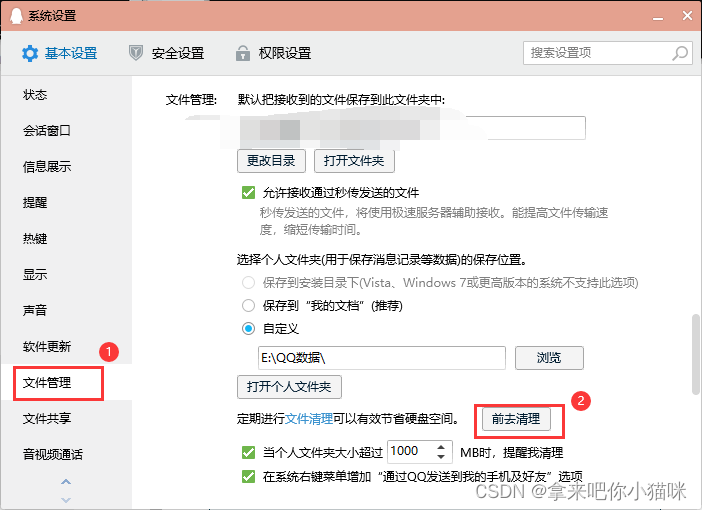Open the 文件清理 link
The image size is (702, 510).
pos(309,419)
